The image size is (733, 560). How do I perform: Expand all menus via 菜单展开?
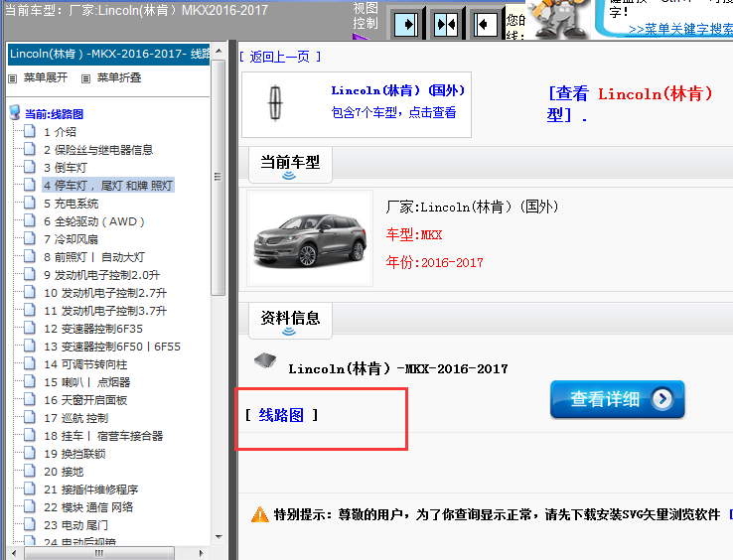46,77
